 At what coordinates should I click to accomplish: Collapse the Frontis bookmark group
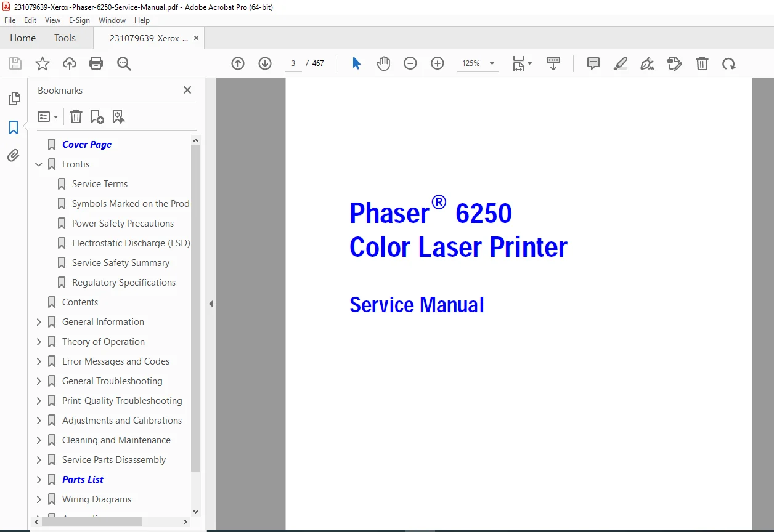click(x=39, y=164)
